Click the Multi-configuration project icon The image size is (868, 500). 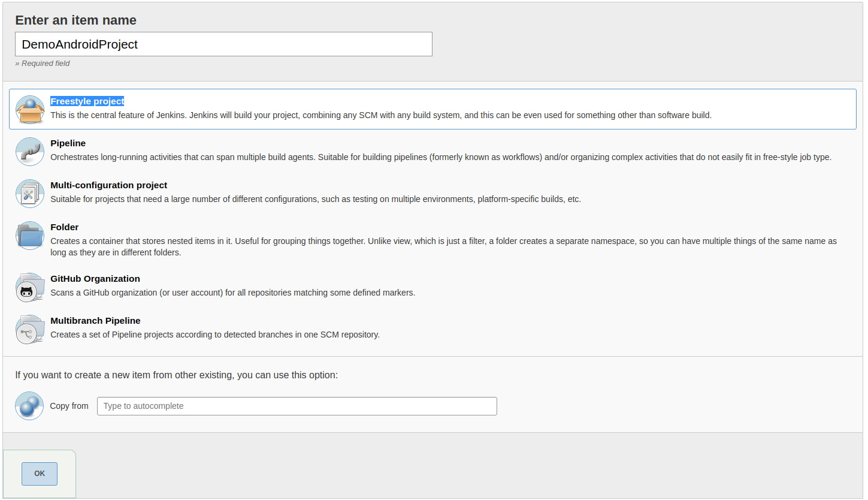[30, 194]
